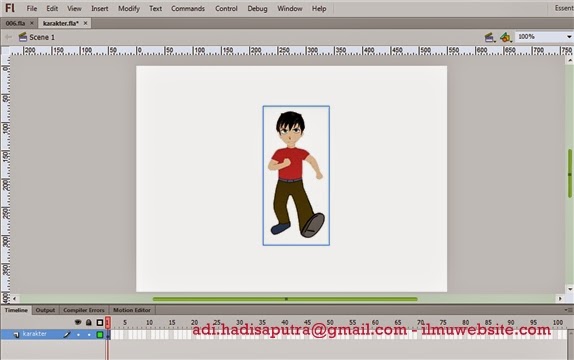
Task: Click frame 5 on the timeline ruler
Action: coord(125,322)
